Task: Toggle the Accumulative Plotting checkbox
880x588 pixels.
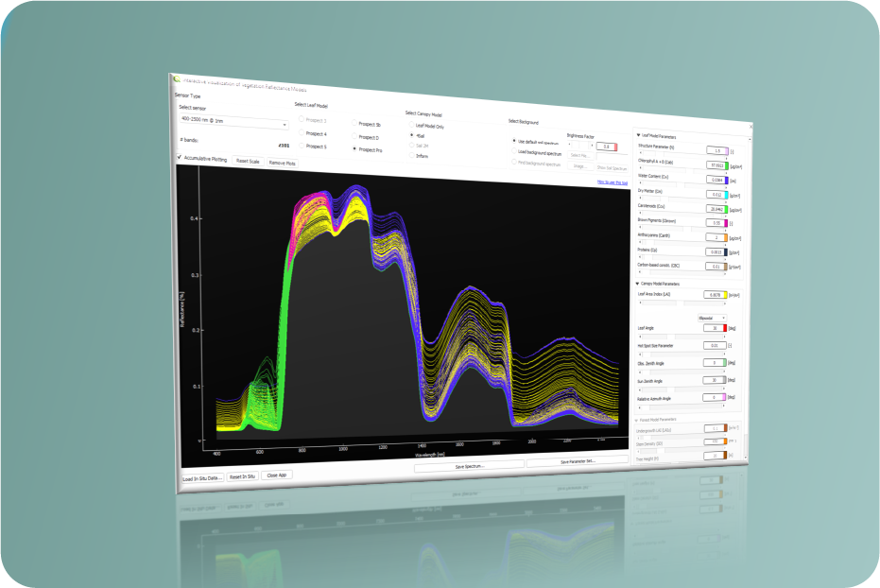Action: [x=180, y=157]
